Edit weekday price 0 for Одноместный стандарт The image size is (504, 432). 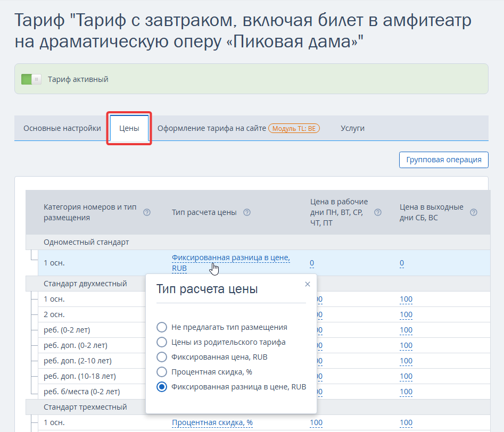[312, 263]
